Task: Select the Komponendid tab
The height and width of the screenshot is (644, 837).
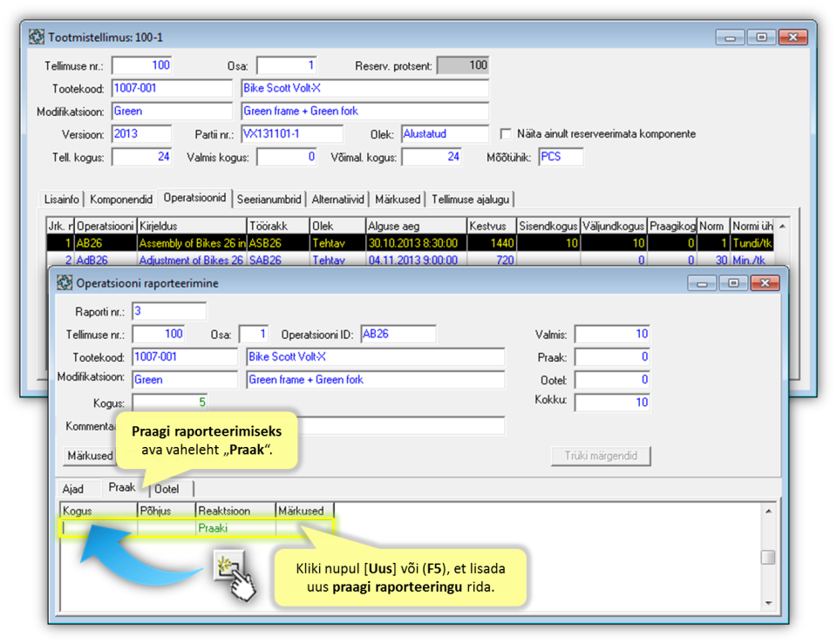Action: [121, 199]
